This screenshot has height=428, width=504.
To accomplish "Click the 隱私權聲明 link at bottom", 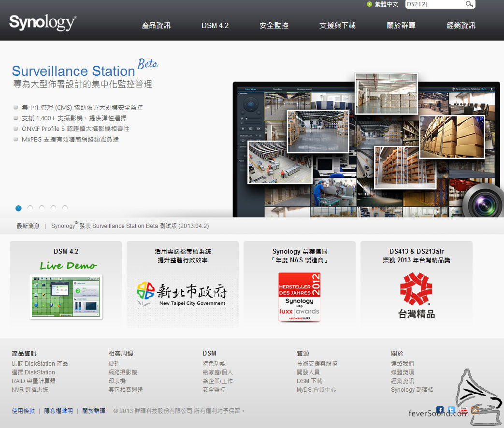I will (58, 411).
